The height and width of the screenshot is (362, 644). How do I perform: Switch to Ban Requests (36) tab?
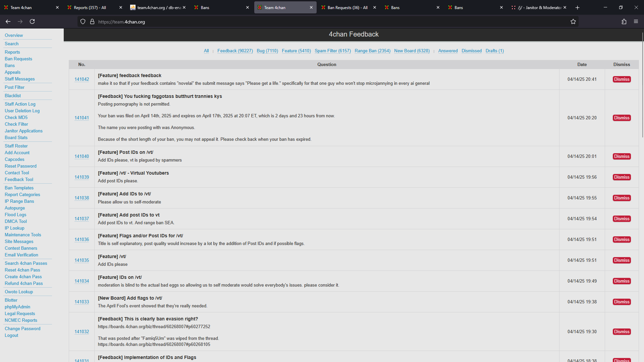point(347,7)
